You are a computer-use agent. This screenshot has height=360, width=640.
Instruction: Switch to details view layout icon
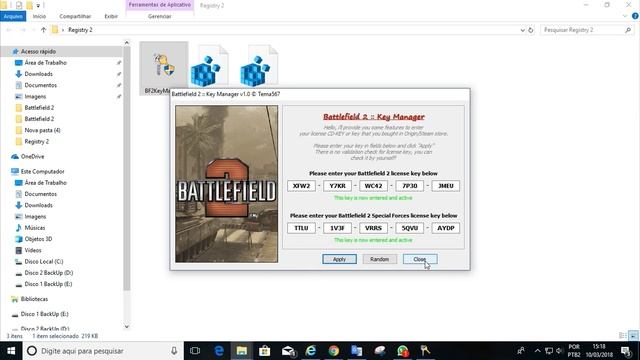pyautogui.click(x=623, y=336)
